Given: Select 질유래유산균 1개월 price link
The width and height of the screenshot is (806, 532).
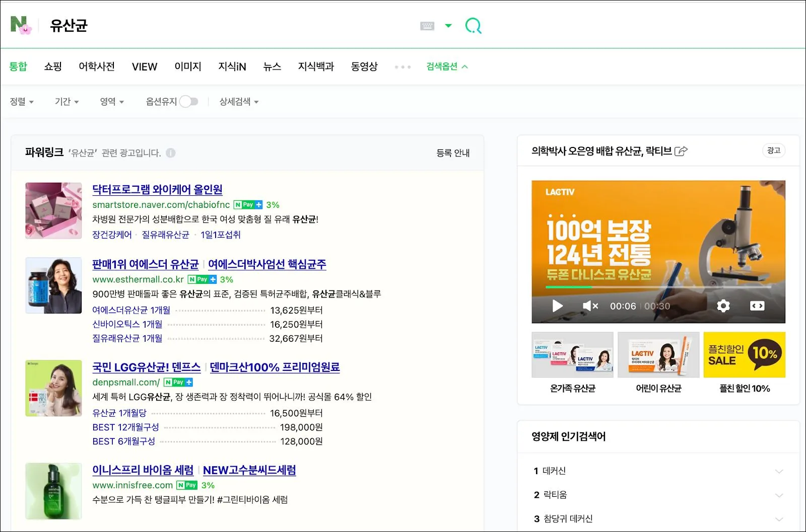Looking at the screenshot, I should [127, 338].
